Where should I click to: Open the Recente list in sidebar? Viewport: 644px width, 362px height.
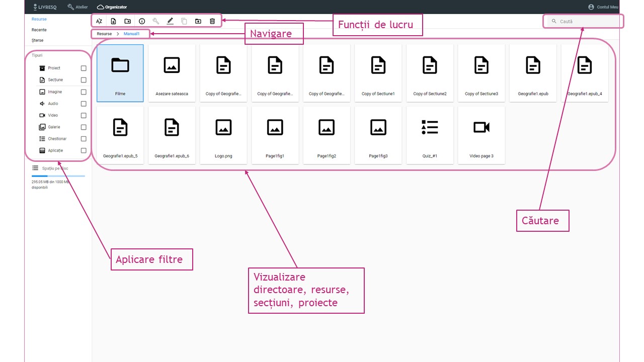39,30
